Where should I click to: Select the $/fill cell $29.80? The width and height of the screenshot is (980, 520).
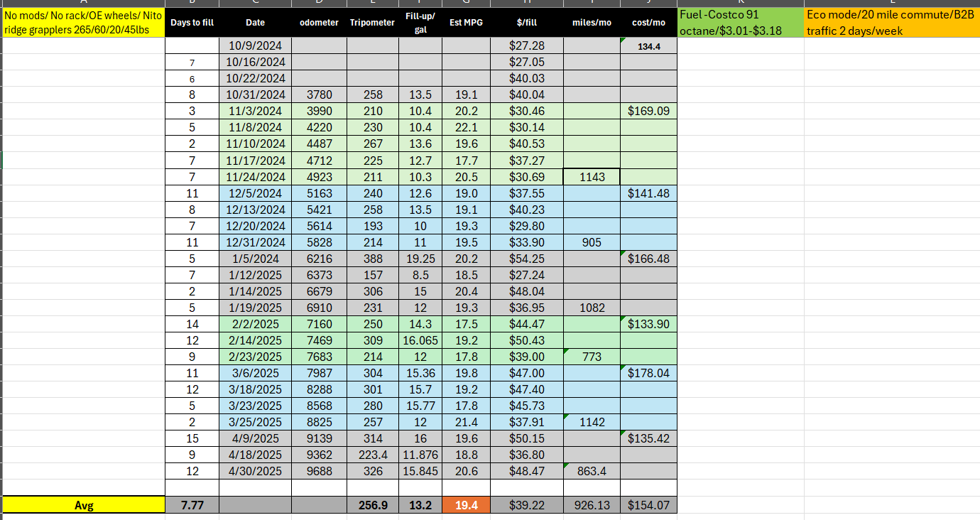(527, 226)
